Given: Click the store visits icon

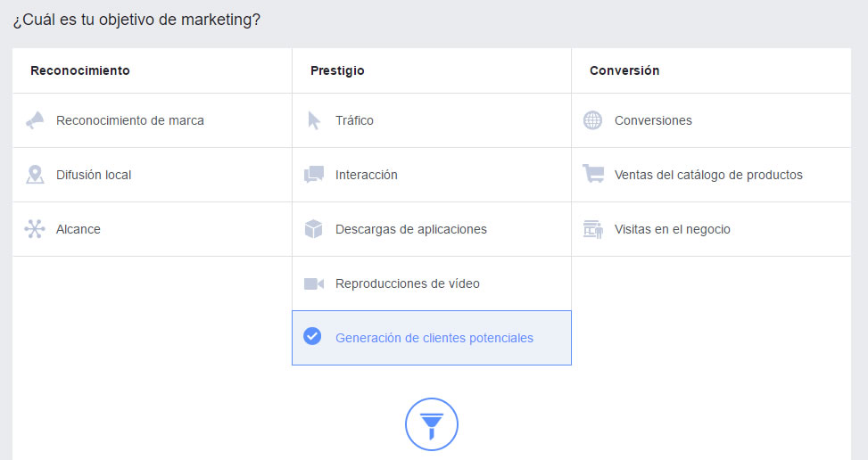Looking at the screenshot, I should (x=593, y=229).
